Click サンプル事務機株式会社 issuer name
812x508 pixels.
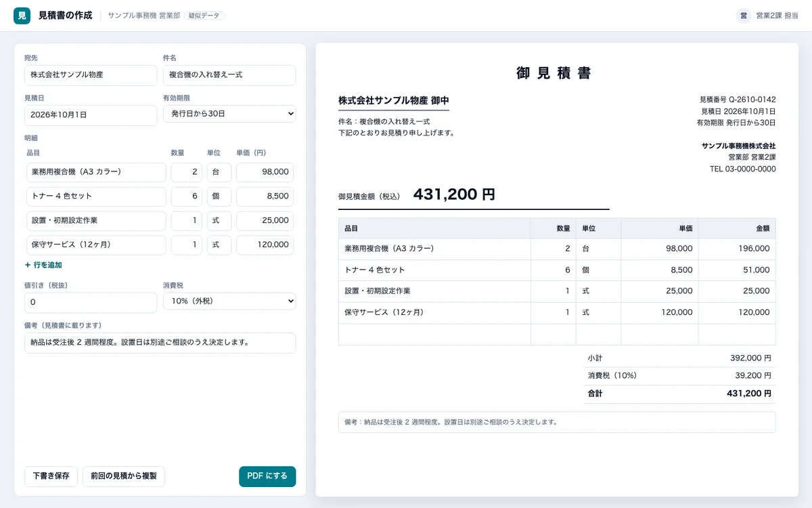click(x=739, y=146)
